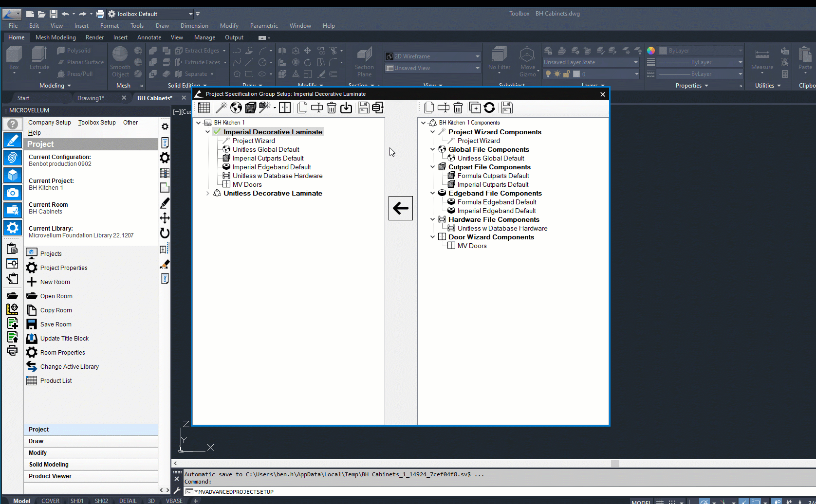Open the ByLayer object color dropdown

point(740,51)
